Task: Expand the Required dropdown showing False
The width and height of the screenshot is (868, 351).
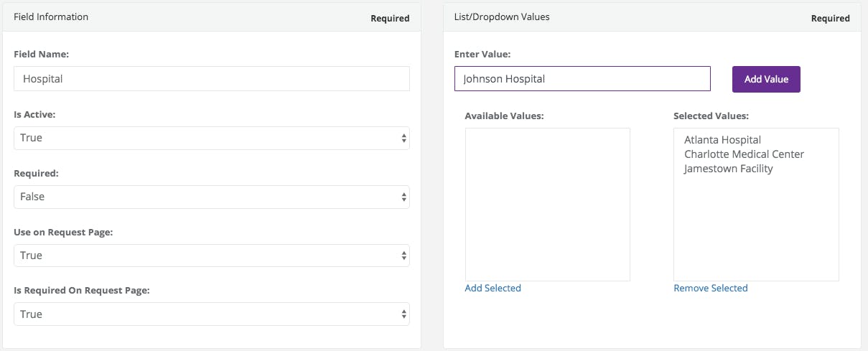Action: tap(211, 197)
